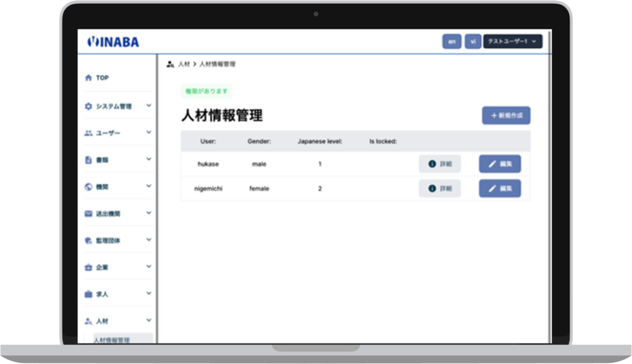Click the building icon for 企業

88,268
